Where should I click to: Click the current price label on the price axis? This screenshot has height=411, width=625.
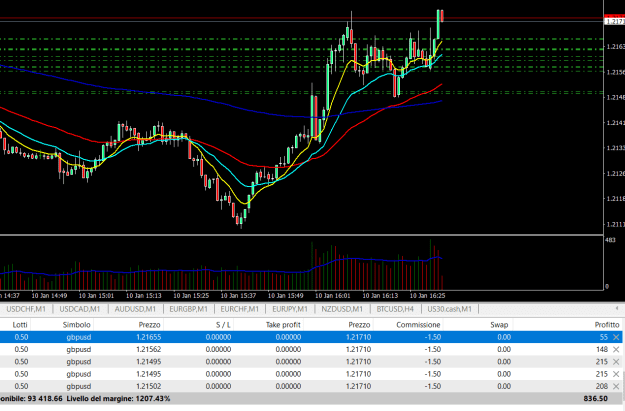[x=615, y=21]
